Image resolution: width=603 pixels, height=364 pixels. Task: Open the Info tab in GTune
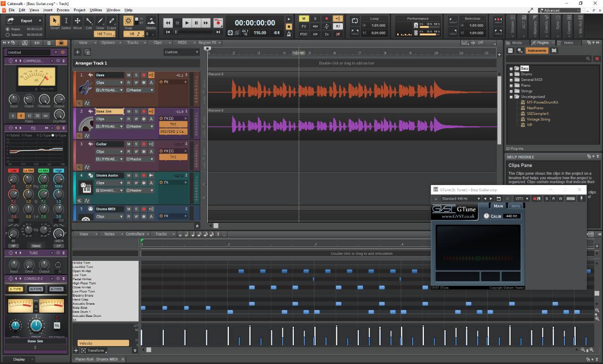coord(516,206)
